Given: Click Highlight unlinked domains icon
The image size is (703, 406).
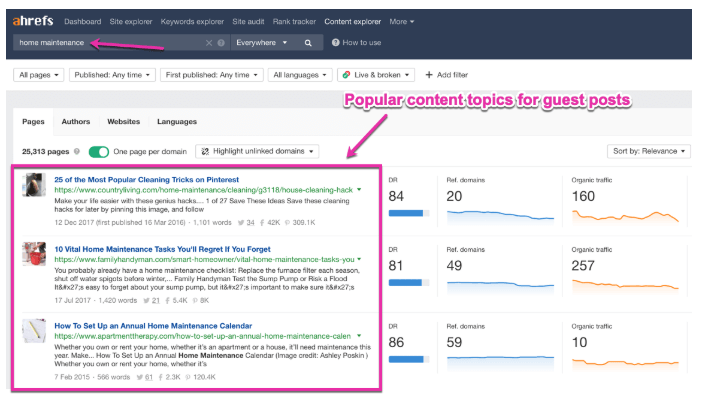Looking at the screenshot, I should (205, 151).
